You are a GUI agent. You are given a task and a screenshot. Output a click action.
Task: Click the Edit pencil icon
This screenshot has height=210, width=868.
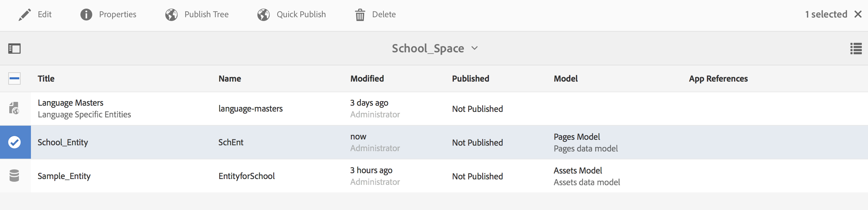[x=25, y=14]
